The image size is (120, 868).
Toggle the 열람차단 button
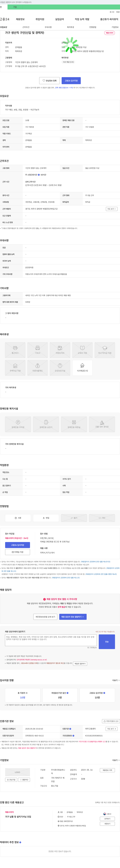24,780
